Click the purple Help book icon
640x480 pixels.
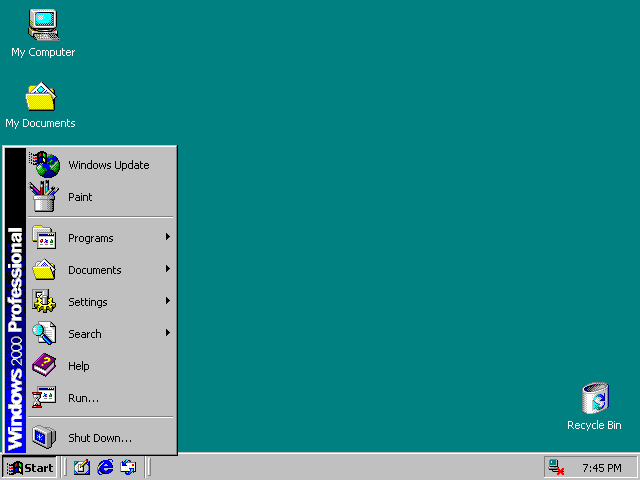pyautogui.click(x=44, y=365)
